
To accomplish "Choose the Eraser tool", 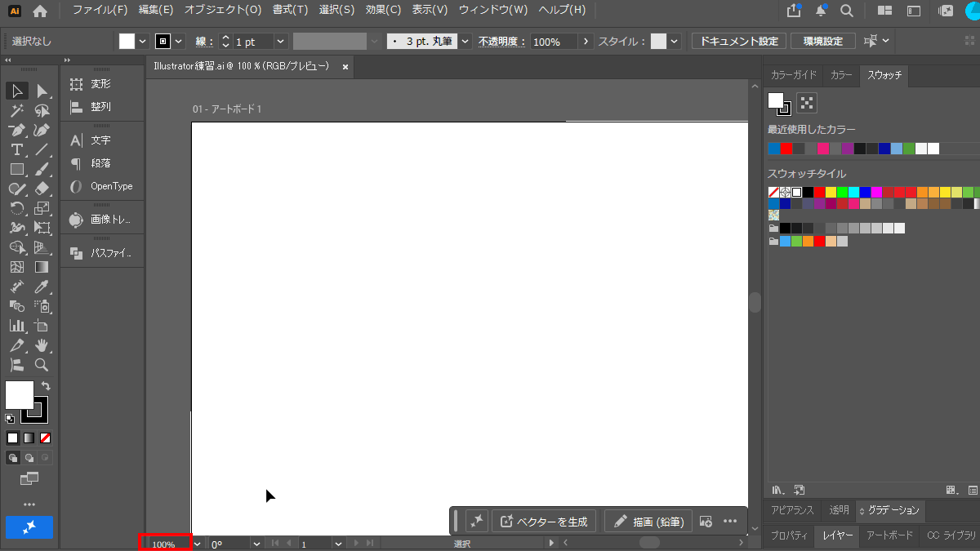I will click(x=42, y=189).
